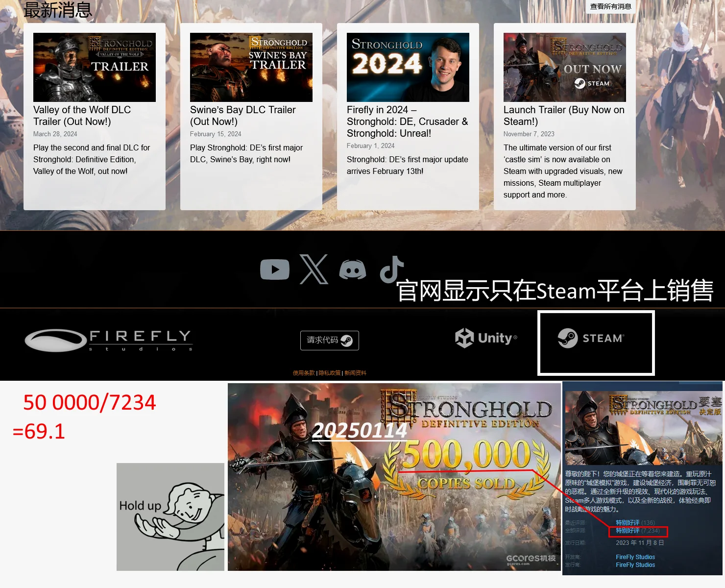725x588 pixels.
Task: Open 'Valley of the Wolf DLC Trailer' headline
Action: pos(82,116)
